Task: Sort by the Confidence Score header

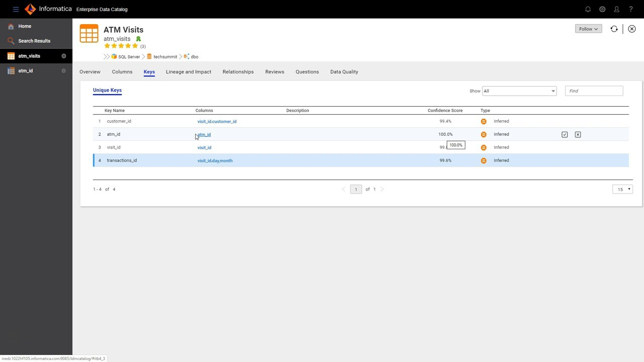Action: coord(445,111)
